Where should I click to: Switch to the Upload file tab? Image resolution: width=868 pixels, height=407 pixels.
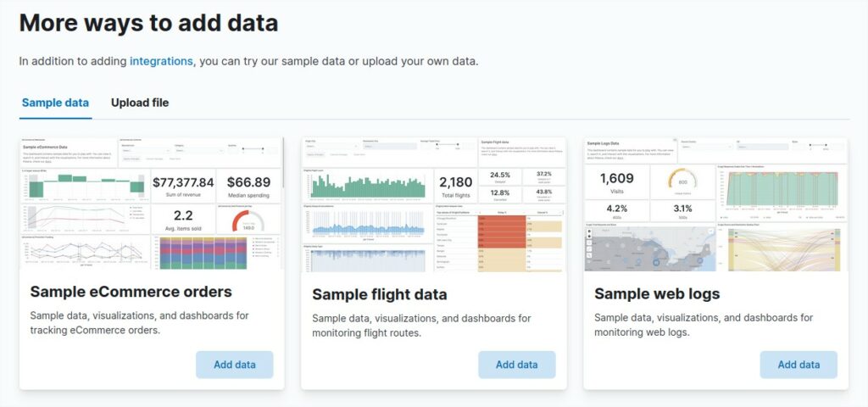(140, 103)
